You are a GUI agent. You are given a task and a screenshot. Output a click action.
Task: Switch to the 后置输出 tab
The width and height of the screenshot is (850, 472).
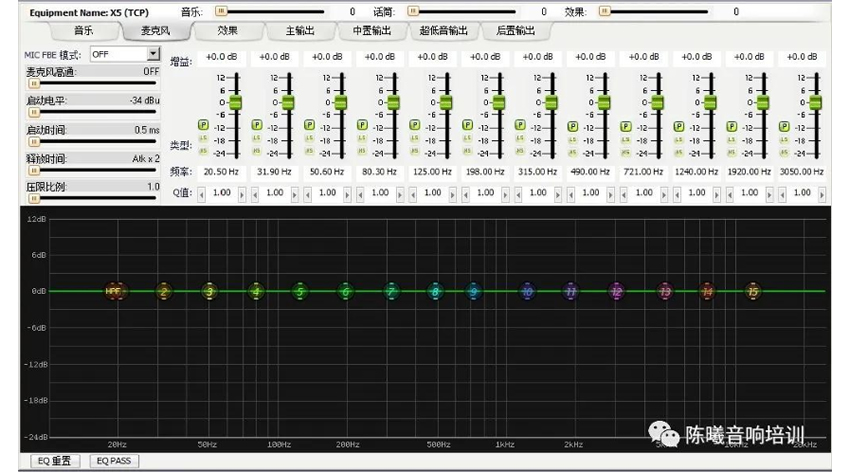pos(516,31)
